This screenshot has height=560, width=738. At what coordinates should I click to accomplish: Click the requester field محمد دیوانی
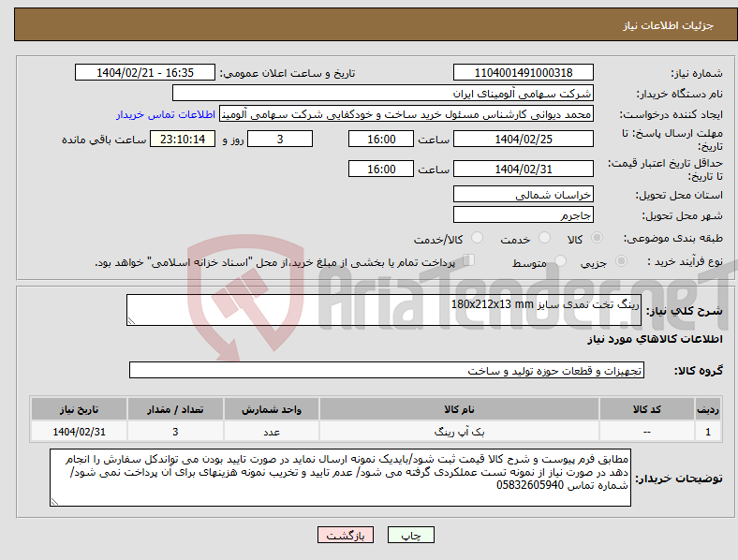tap(406, 114)
